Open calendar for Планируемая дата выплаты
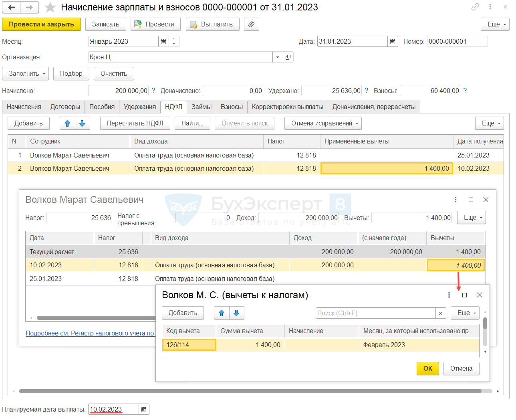The height and width of the screenshot is (420, 516). click(144, 409)
